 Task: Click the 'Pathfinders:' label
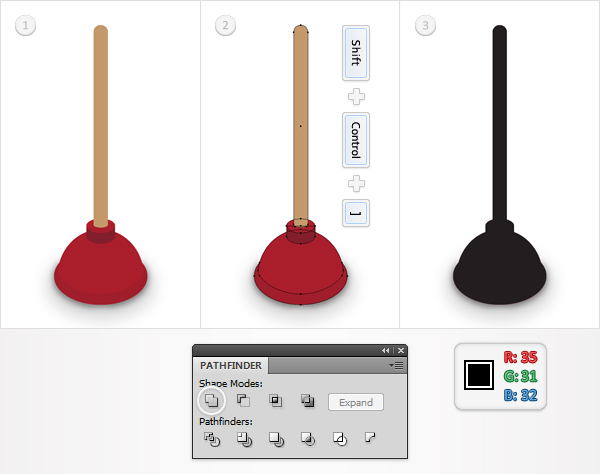pyautogui.click(x=226, y=422)
